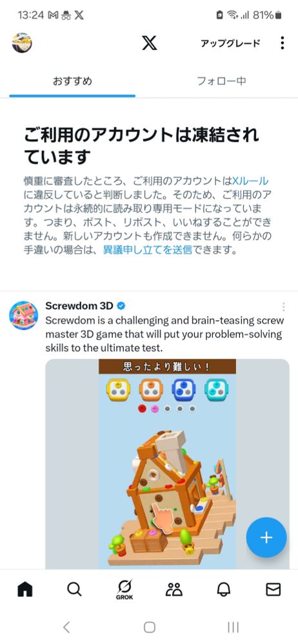
Task: Tap the アップグレード upgrade button
Action: pyautogui.click(x=230, y=43)
